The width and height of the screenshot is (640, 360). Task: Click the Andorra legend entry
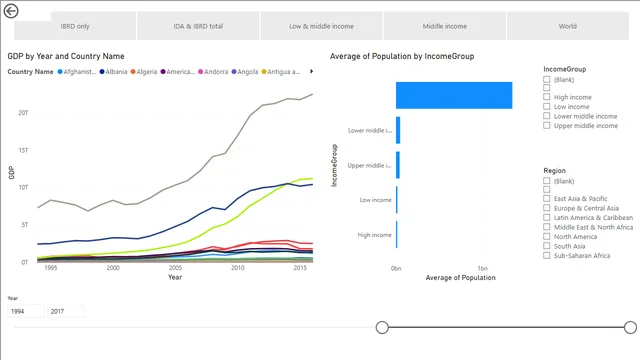213,72
